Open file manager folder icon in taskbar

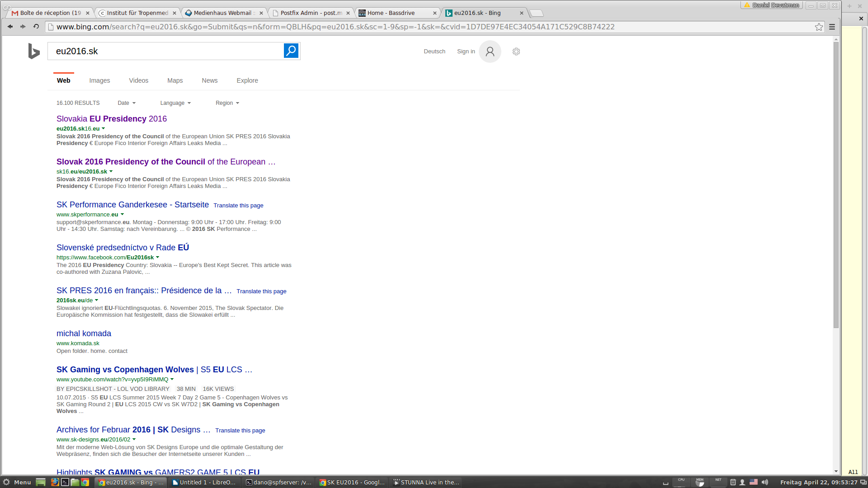point(75,482)
